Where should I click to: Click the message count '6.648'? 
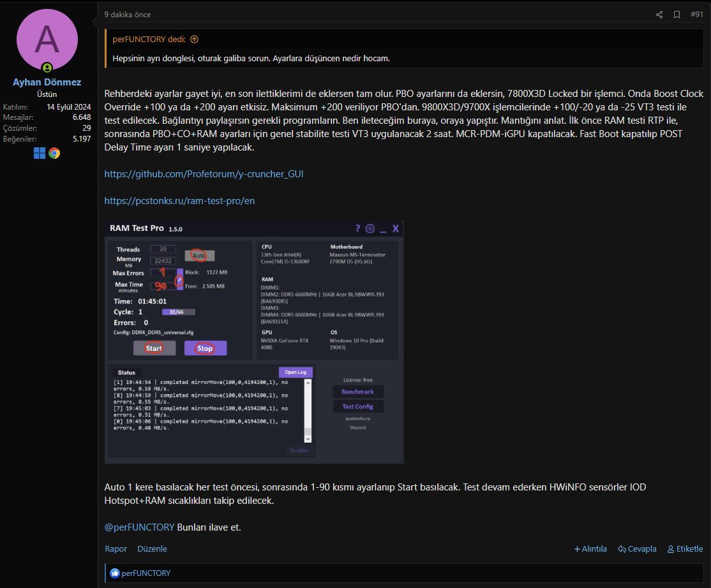pos(82,117)
